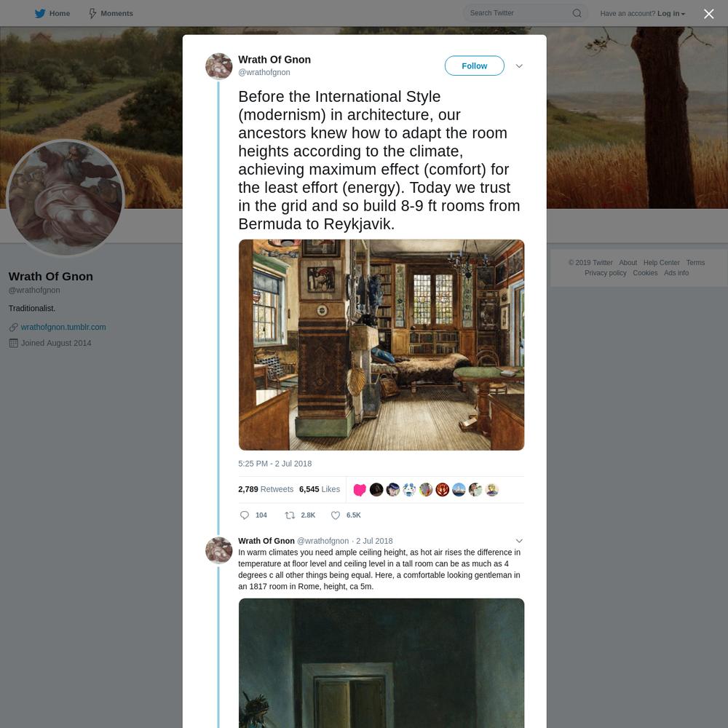Viewport: 728px width, 728px height.
Task: Click the Wrath Of Gnon tweet avatar
Action: point(218,66)
